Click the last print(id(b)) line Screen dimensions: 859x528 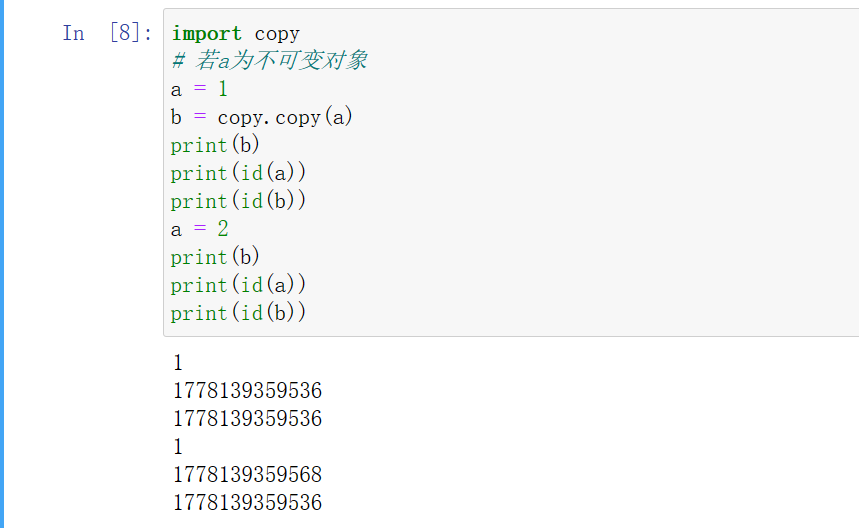tap(238, 313)
